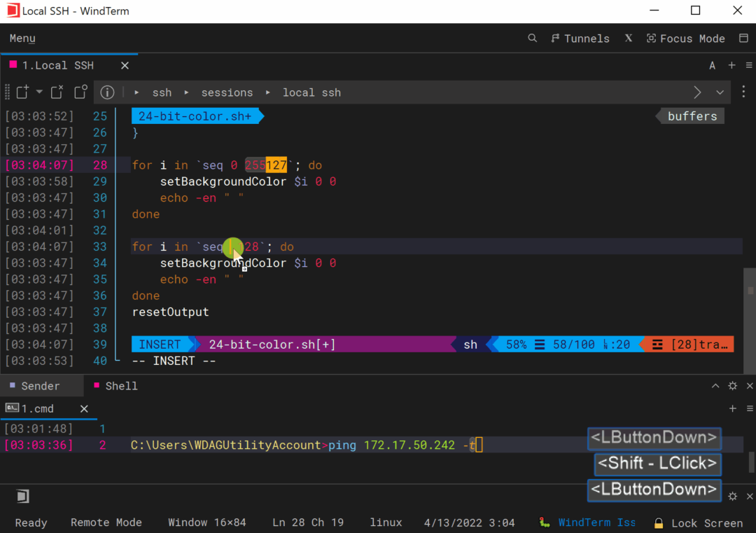Image resolution: width=756 pixels, height=533 pixels.
Task: Select the ssh breadcrumb
Action: 162,92
